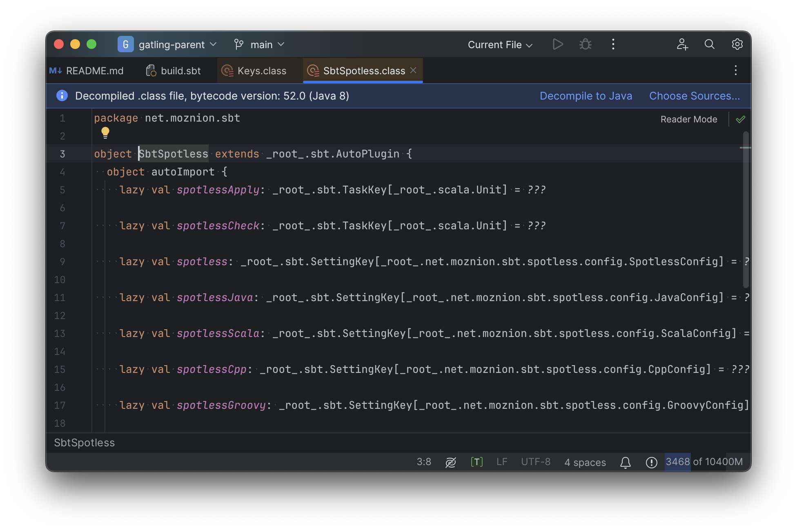
Task: Switch to the build.sbt tab
Action: [x=180, y=70]
